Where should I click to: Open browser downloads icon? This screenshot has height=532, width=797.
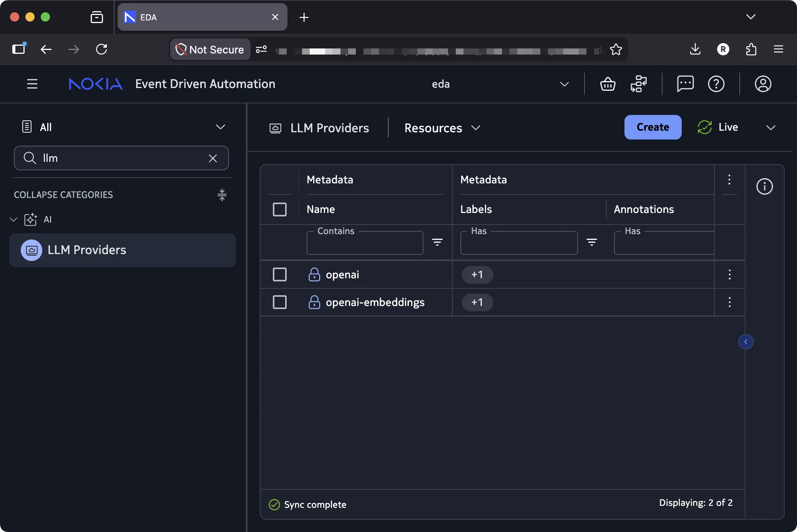tap(695, 49)
